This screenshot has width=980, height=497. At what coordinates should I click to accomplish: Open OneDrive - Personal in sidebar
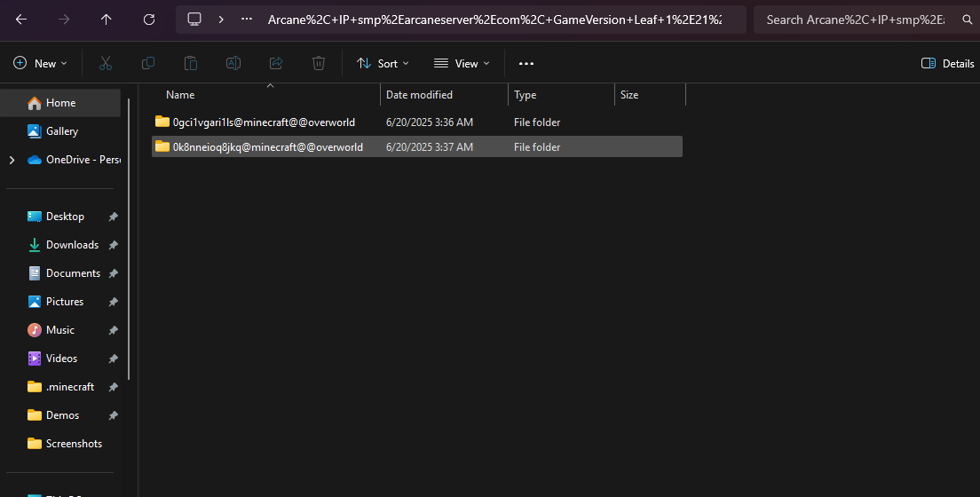(74, 160)
